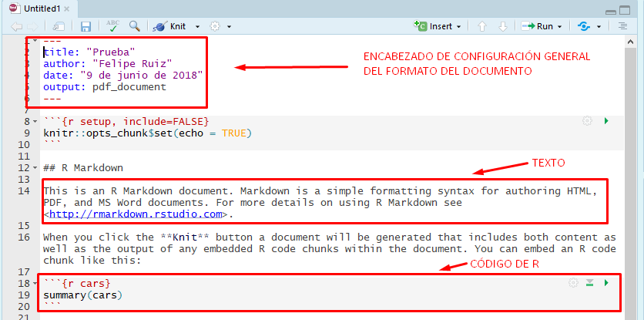This screenshot has width=644, height=320.
Task: Click the document settings gear icon
Action: 215,26
